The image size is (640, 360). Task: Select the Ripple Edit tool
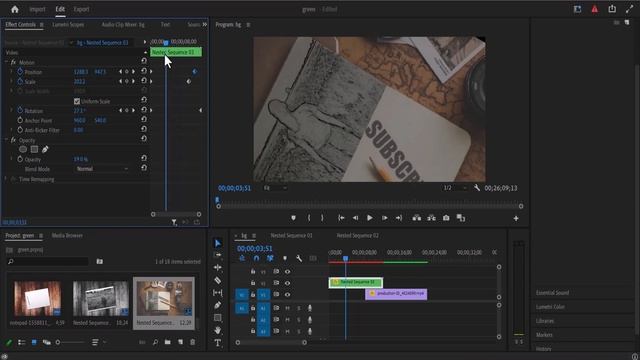point(218,267)
